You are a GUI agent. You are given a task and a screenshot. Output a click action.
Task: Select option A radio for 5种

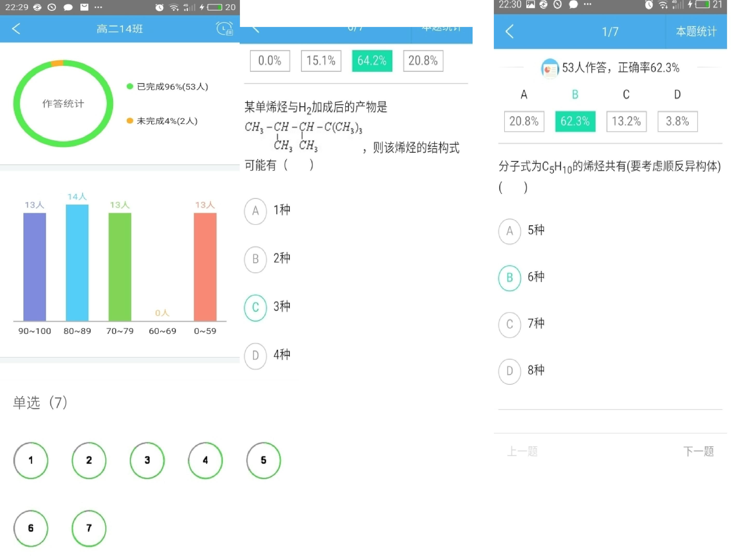[510, 231]
